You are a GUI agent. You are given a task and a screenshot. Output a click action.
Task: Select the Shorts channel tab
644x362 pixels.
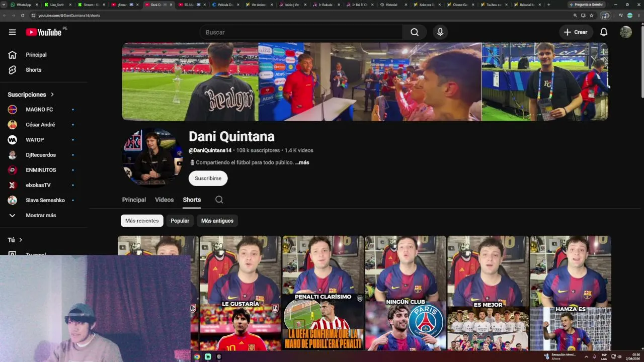192,200
